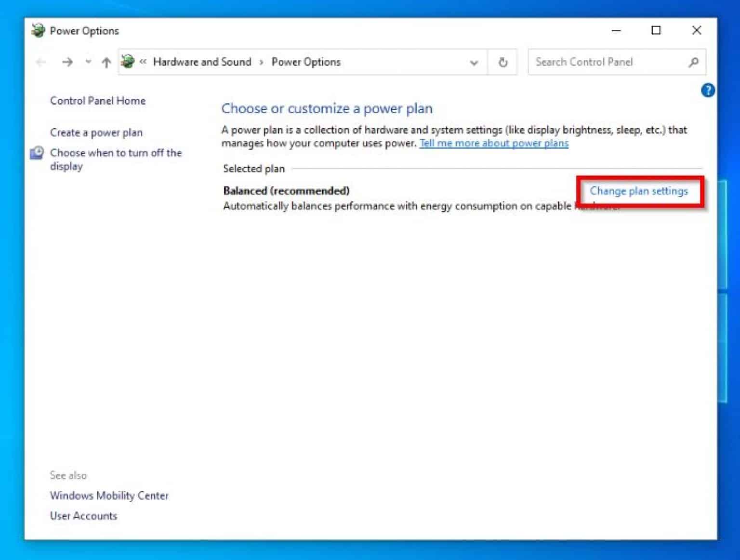Image resolution: width=740 pixels, height=560 pixels.
Task: Click the forward navigation arrow
Action: (67, 62)
